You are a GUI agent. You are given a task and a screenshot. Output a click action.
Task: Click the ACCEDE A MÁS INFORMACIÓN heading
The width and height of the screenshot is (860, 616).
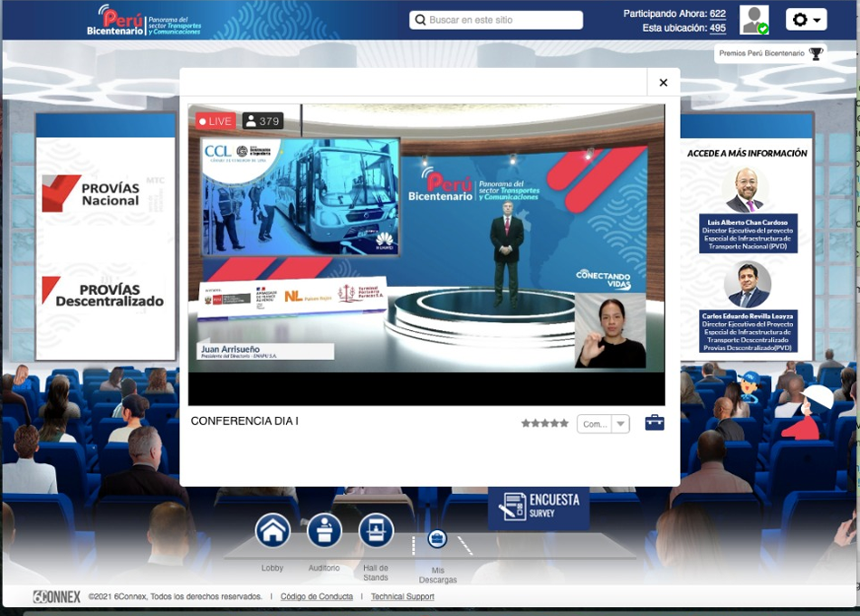pyautogui.click(x=747, y=154)
